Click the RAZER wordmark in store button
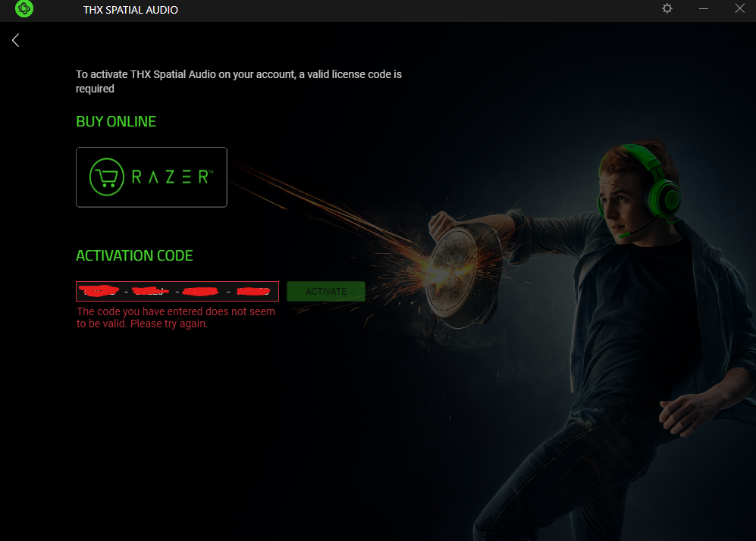The width and height of the screenshot is (756, 541). pos(172,177)
